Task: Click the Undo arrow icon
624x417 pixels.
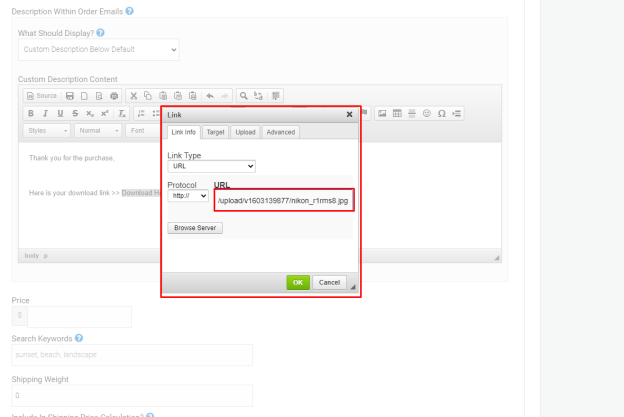Action: (x=210, y=96)
